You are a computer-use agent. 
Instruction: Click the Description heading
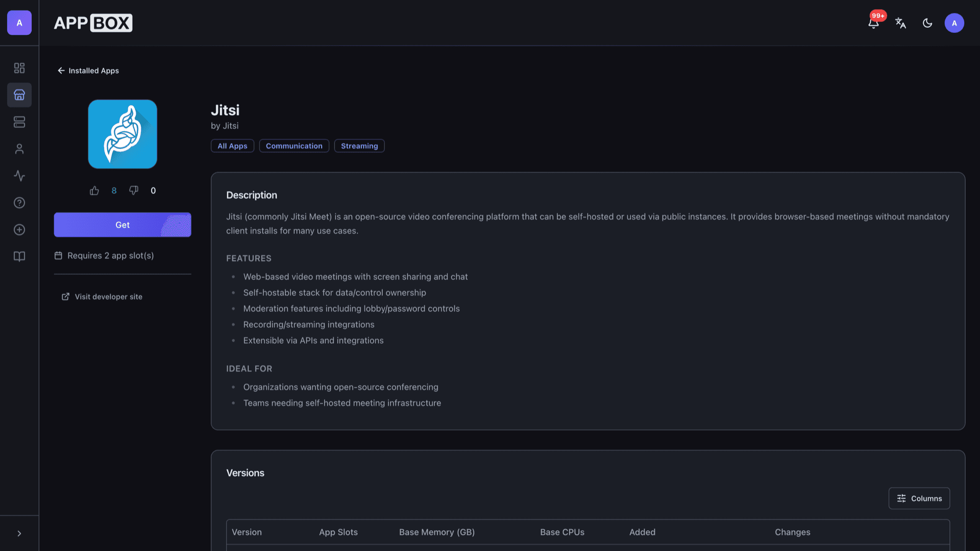pos(252,195)
